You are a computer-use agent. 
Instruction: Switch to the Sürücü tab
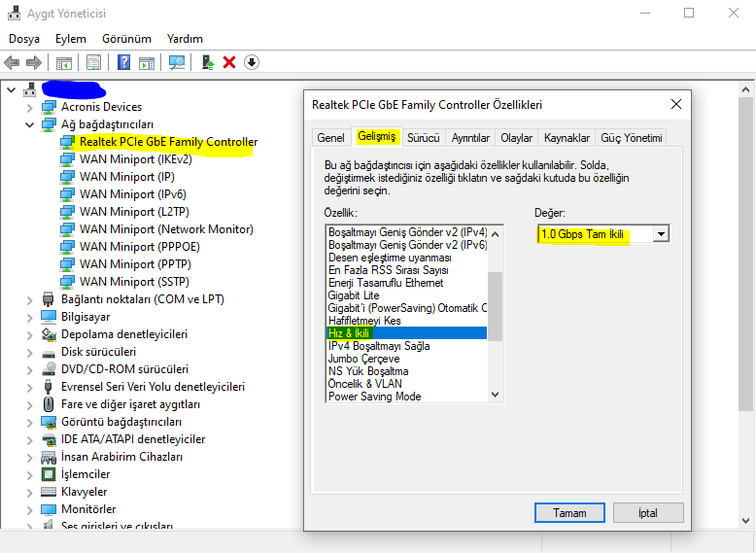click(x=424, y=138)
